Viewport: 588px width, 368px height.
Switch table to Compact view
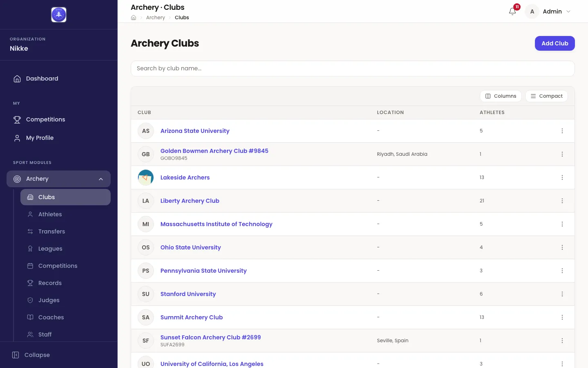pos(546,96)
